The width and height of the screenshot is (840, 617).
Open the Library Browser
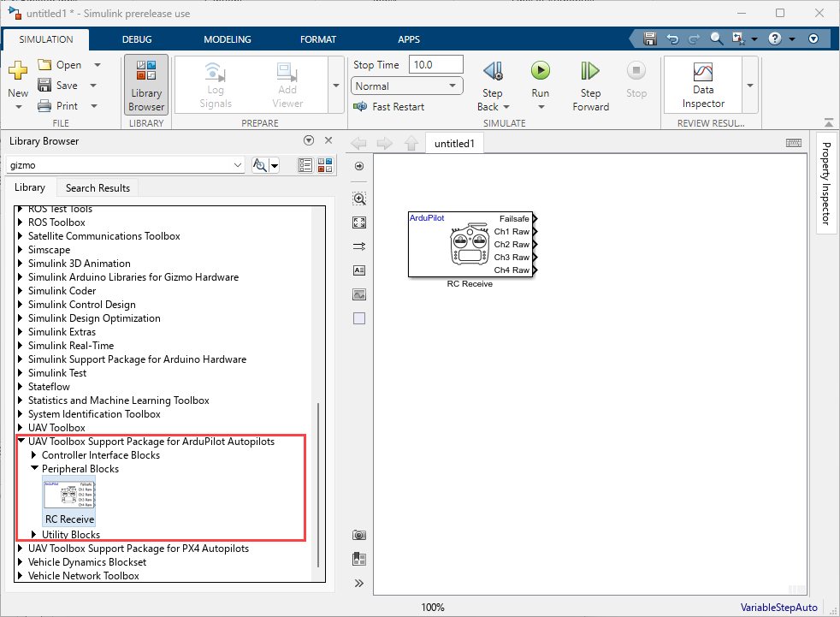click(x=145, y=84)
